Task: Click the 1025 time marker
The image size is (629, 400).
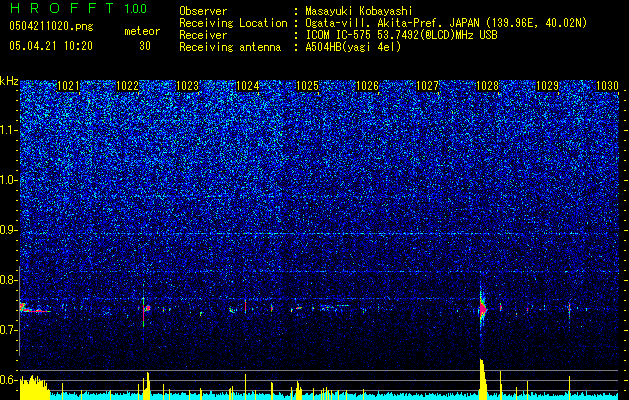Action: (x=308, y=86)
